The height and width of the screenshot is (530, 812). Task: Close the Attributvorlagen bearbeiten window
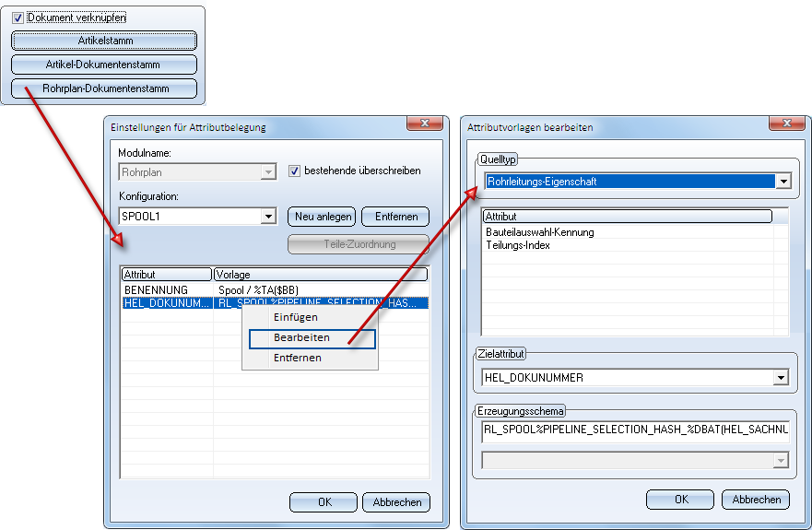tap(786, 123)
